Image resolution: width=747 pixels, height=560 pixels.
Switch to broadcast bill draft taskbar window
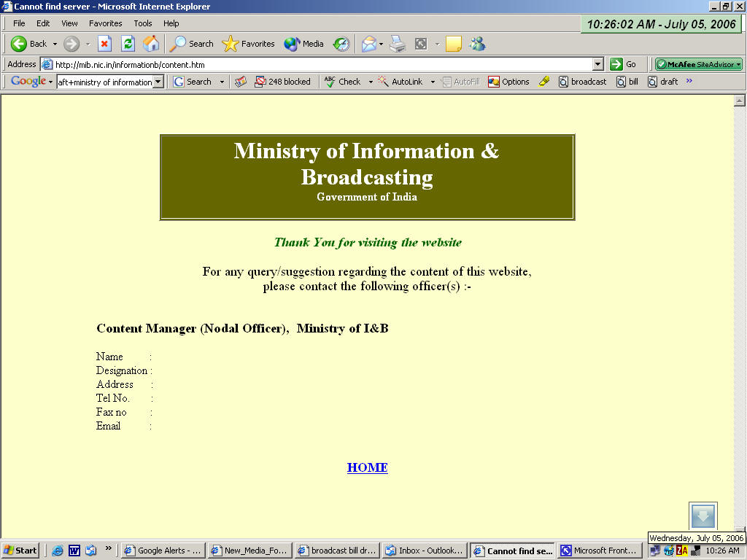pyautogui.click(x=337, y=551)
